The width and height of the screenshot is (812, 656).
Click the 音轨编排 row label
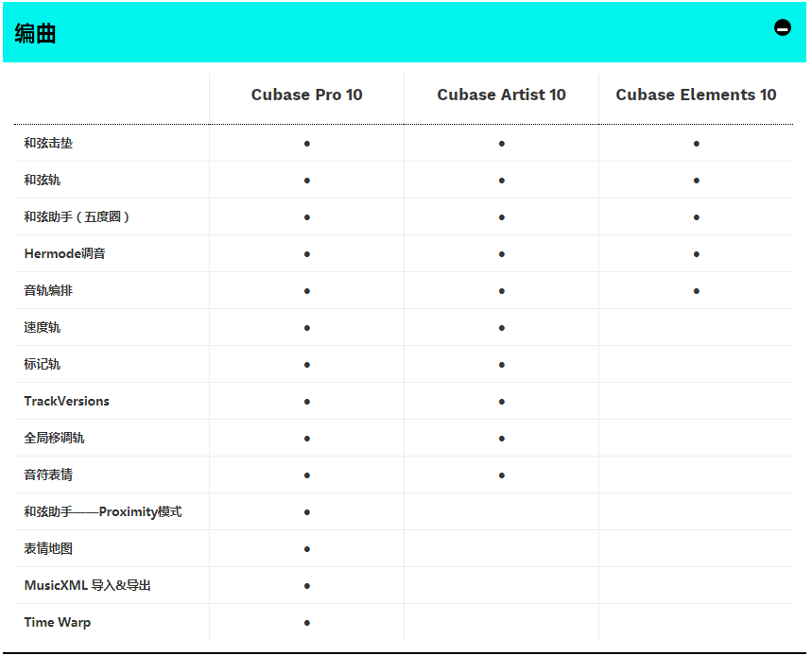[48, 290]
